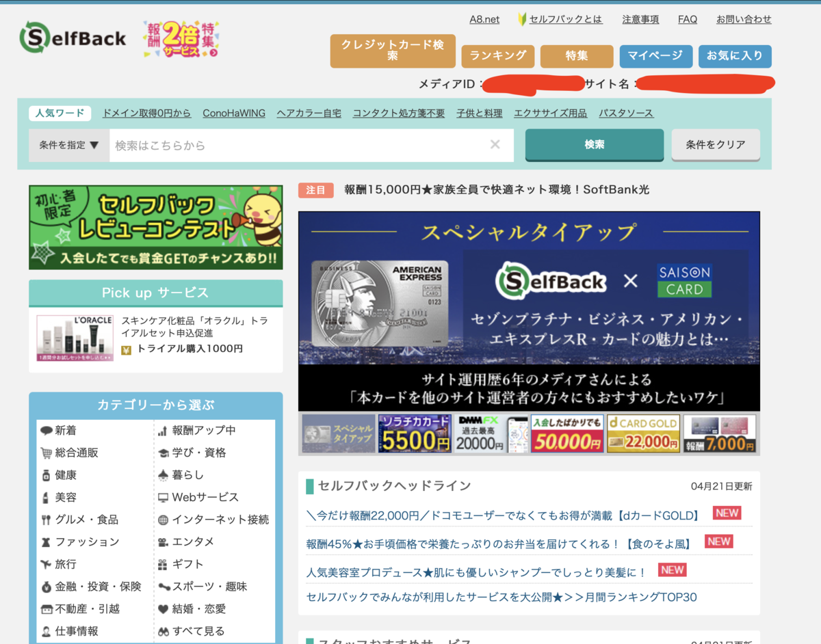821x644 pixels.
Task: Select the スペシャルタイアップ carousel thumbnail
Action: pyautogui.click(x=339, y=433)
